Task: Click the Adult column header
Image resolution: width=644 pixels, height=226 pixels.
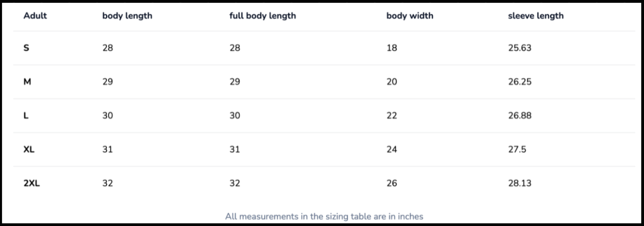Action: pyautogui.click(x=35, y=16)
